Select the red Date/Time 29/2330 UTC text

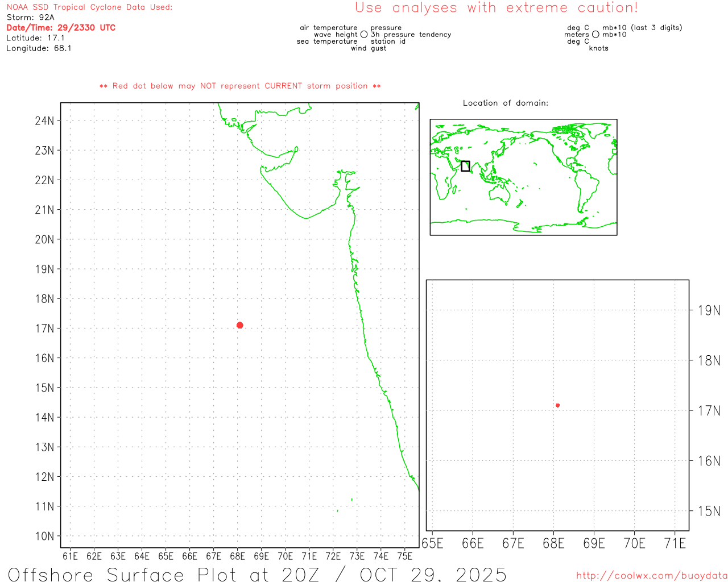(x=61, y=28)
